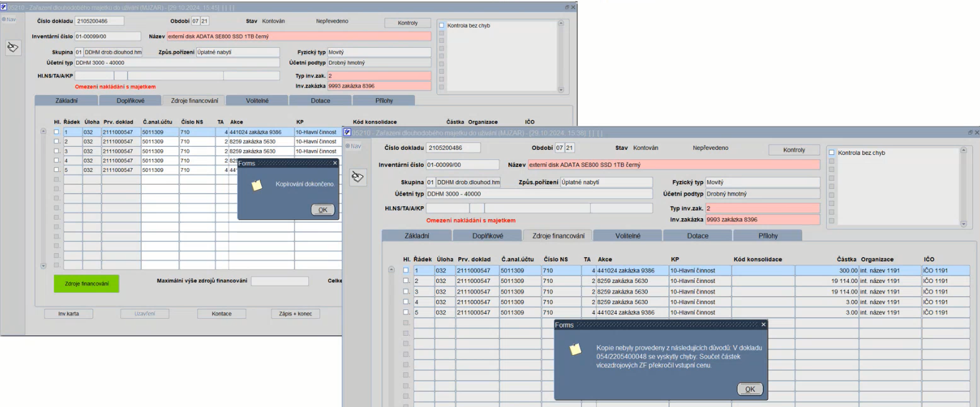This screenshot has width=980, height=407.
Task: Close the 'Kopírování dokončeno' dialog with its X
Action: (334, 163)
